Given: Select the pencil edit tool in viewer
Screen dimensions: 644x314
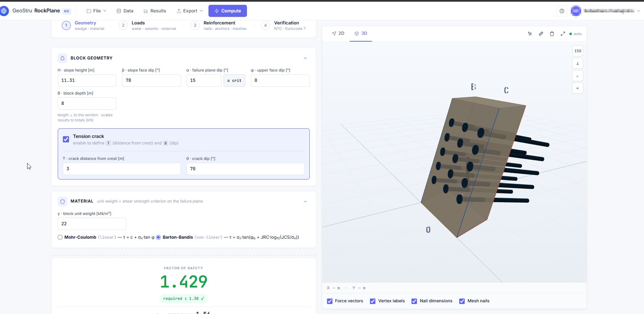Looking at the screenshot, I should pos(541,34).
